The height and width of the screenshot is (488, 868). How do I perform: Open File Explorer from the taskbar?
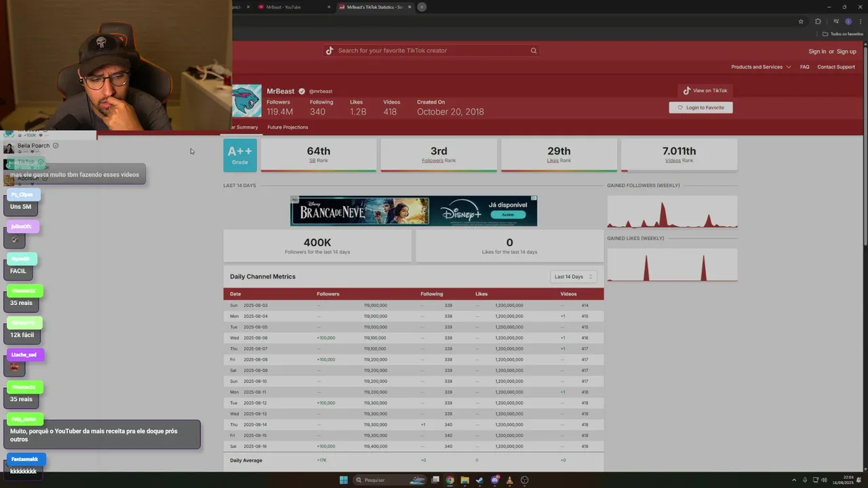point(465,480)
